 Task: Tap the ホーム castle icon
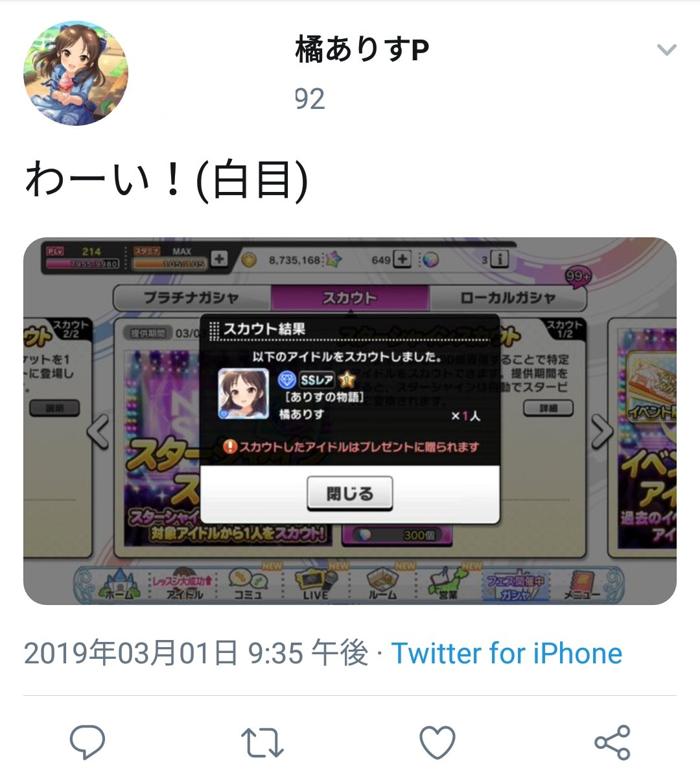point(119,584)
